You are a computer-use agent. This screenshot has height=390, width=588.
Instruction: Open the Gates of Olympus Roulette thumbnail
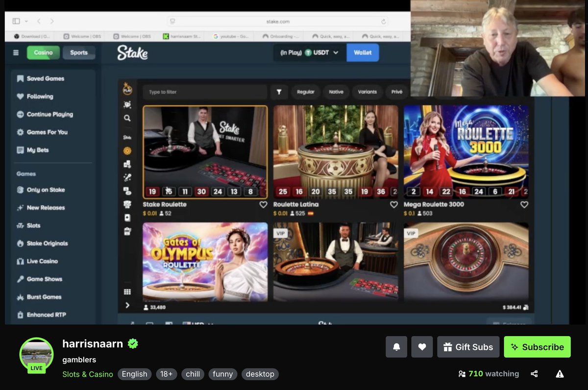[x=205, y=262]
